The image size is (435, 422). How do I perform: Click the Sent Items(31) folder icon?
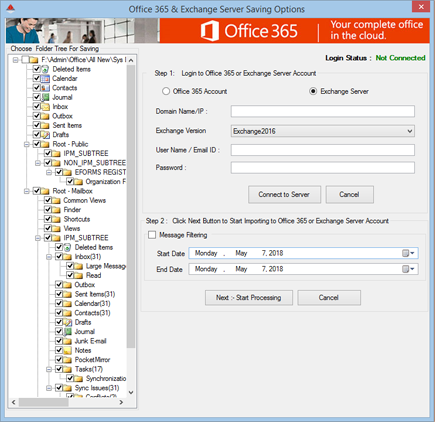coord(68,294)
